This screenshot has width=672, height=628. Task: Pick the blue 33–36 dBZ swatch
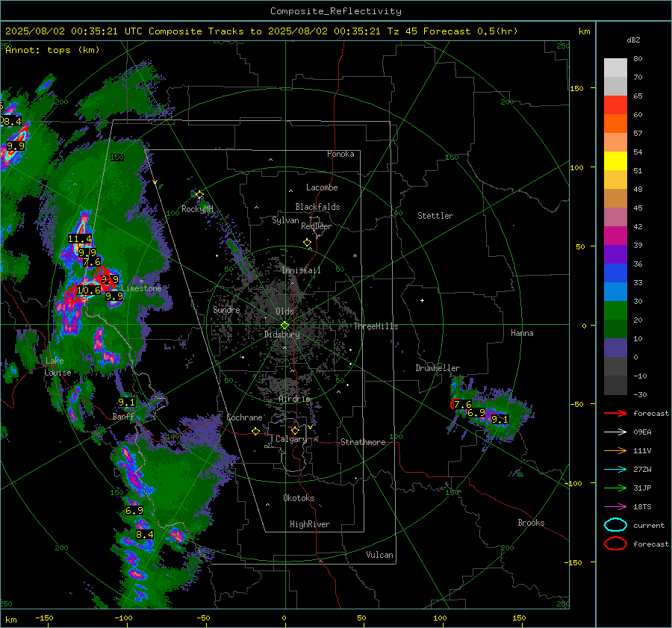pyautogui.click(x=615, y=273)
